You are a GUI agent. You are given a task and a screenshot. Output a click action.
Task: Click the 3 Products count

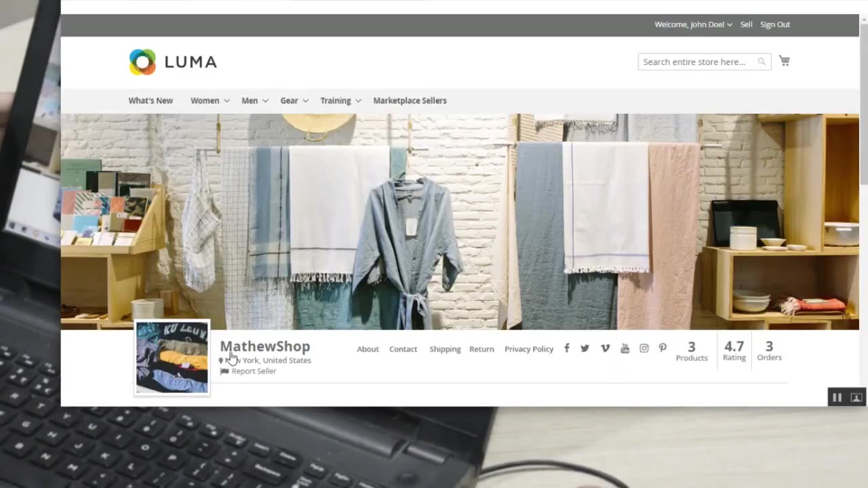pos(691,351)
